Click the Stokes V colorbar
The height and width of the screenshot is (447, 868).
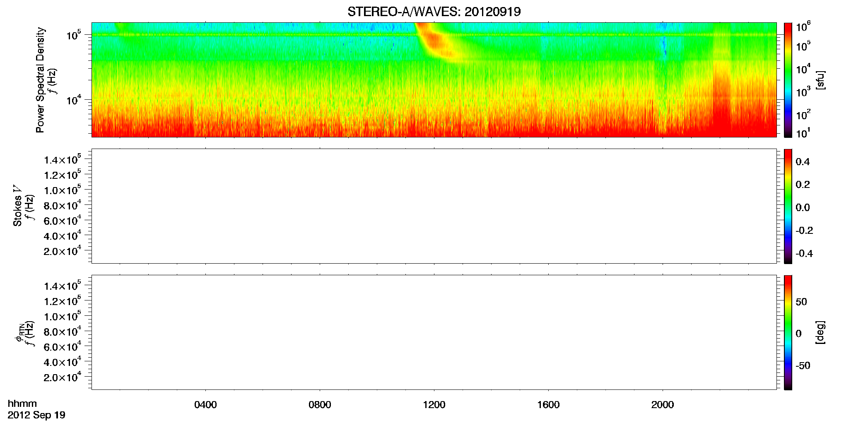788,206
